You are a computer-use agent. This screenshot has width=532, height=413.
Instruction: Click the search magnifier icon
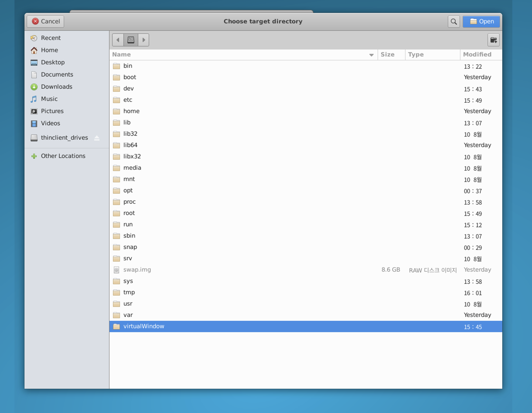pyautogui.click(x=453, y=22)
